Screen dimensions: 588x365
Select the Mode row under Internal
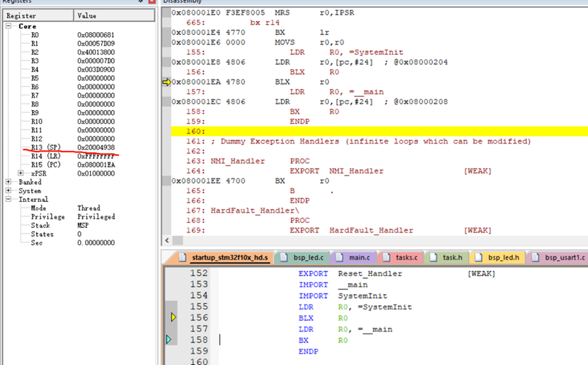(79, 208)
